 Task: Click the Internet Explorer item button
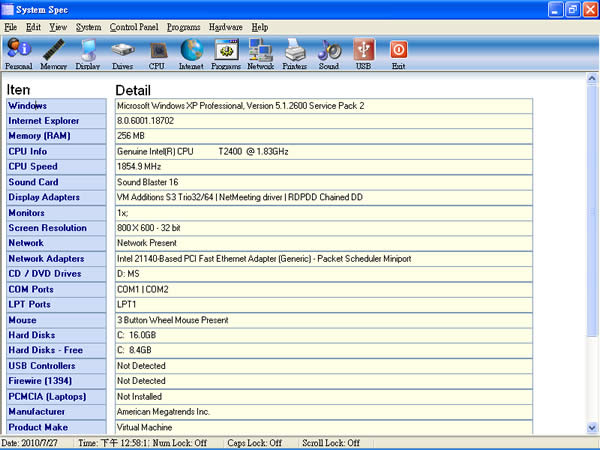click(56, 121)
